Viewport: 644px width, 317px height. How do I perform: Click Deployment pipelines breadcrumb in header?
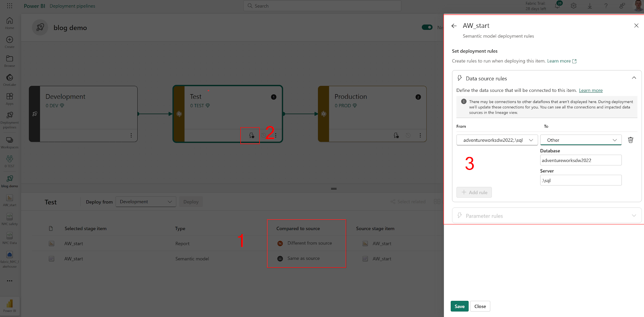pos(72,6)
